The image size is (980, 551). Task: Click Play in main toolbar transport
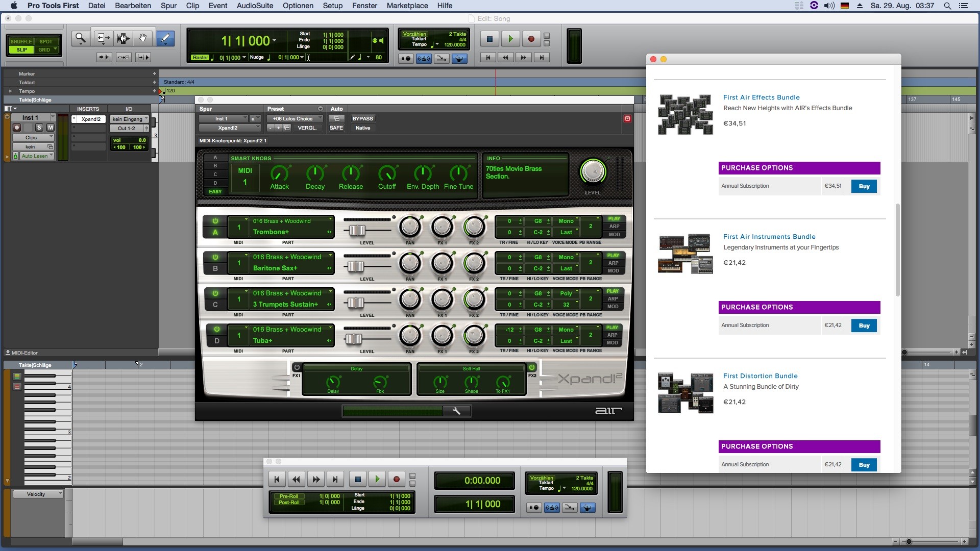[510, 39]
